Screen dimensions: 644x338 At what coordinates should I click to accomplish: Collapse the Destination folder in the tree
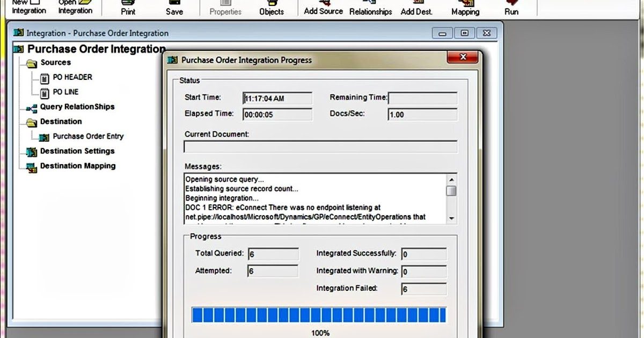tap(31, 122)
